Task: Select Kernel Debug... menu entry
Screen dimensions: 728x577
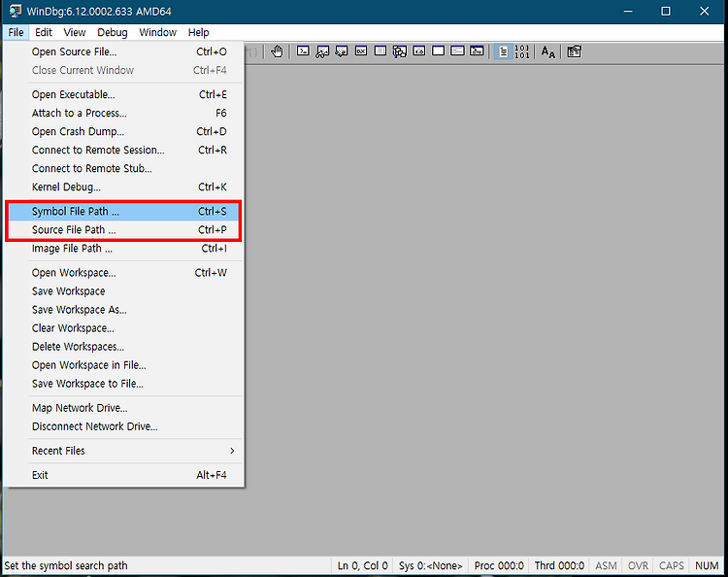Action: (x=124, y=187)
